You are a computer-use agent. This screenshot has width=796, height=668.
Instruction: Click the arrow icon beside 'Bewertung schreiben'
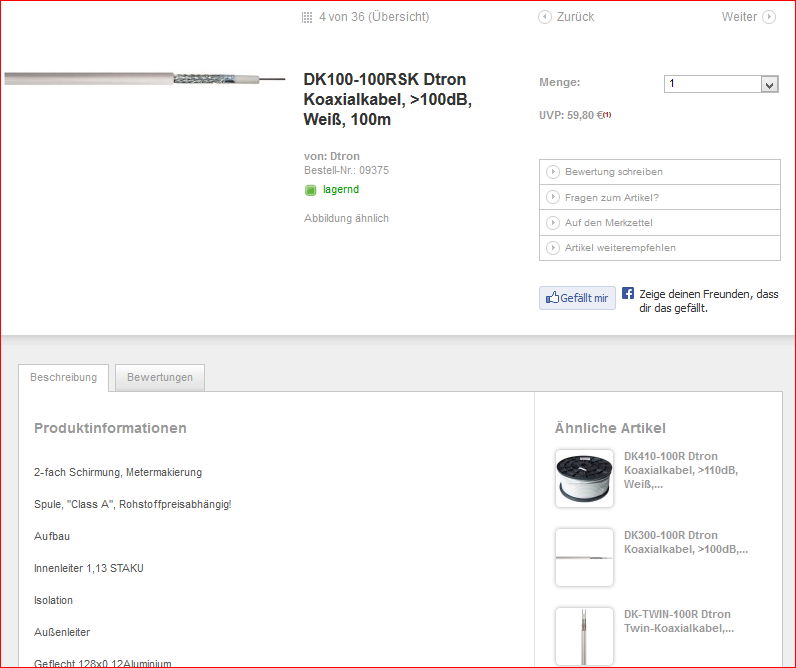point(553,172)
